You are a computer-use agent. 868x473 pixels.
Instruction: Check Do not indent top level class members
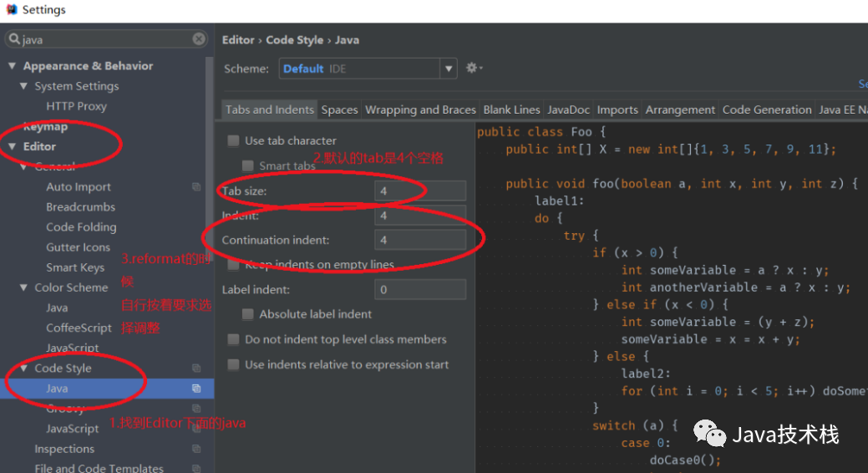click(x=234, y=339)
